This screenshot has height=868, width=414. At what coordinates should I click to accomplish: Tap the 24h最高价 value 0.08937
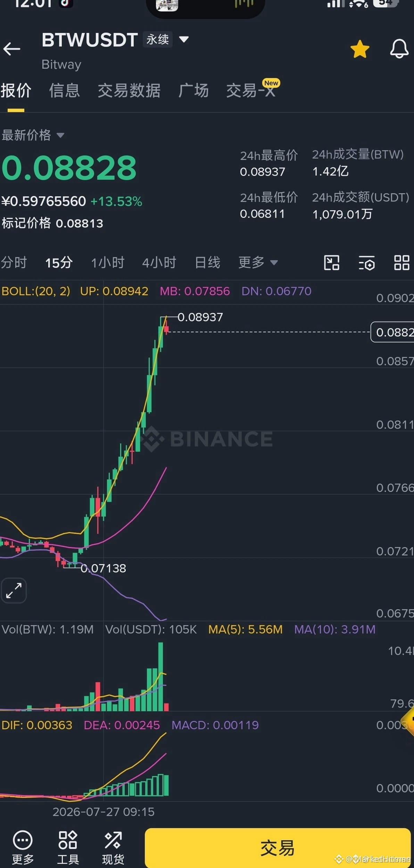(x=263, y=172)
